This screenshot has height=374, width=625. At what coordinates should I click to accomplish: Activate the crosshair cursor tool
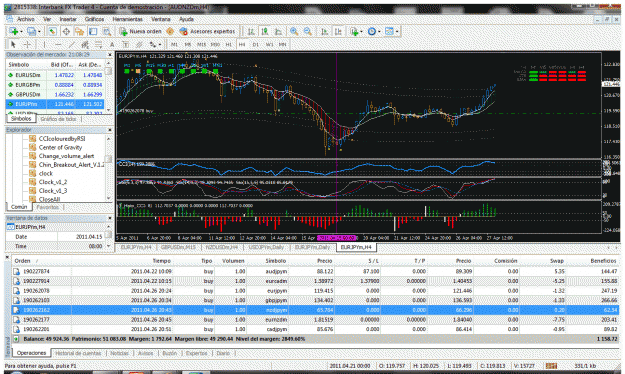(27, 45)
